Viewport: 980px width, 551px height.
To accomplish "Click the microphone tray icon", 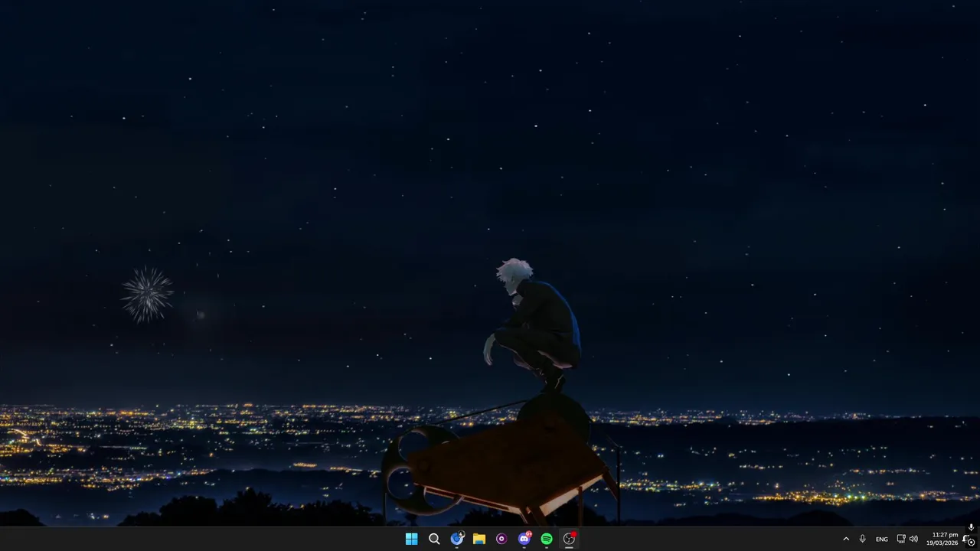I will 863,539.
